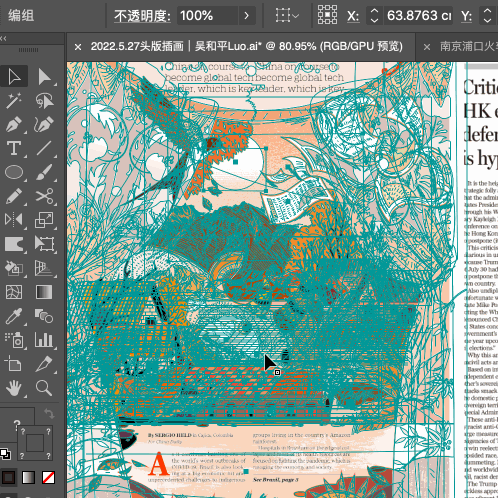This screenshot has width=498, height=498.
Task: Select the Pencil tool
Action: [14, 196]
